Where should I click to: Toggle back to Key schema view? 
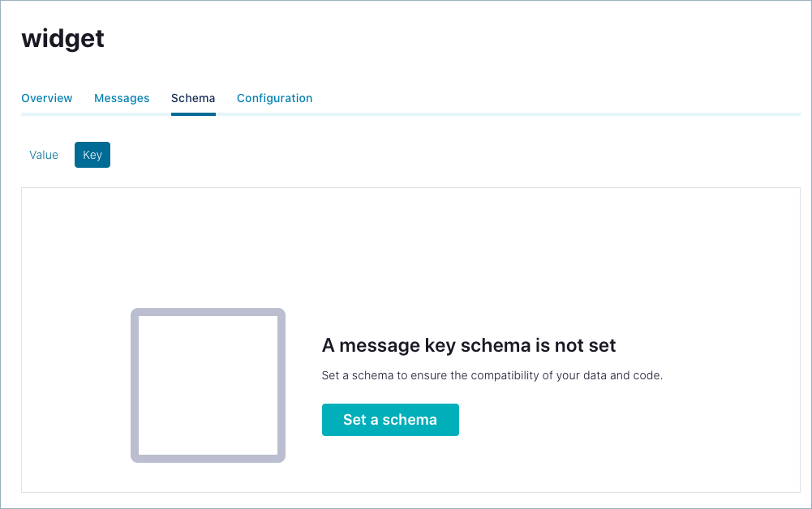click(92, 155)
